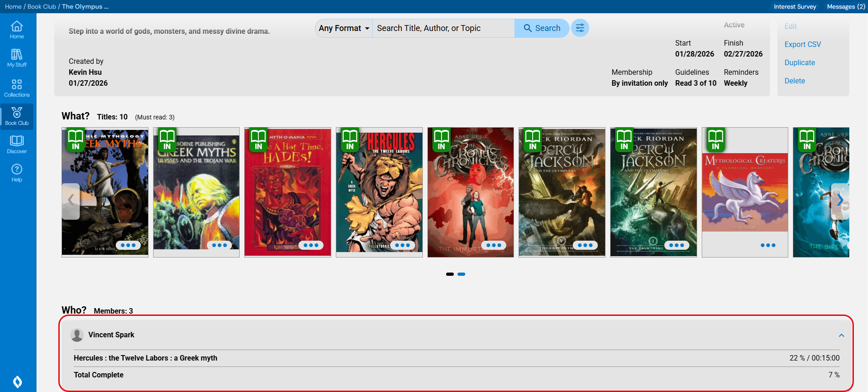
Task: Click the Delete link
Action: 795,81
